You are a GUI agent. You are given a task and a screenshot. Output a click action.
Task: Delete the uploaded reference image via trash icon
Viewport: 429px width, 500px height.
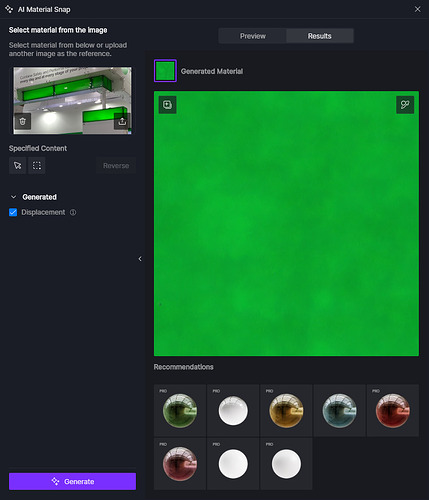[22, 121]
